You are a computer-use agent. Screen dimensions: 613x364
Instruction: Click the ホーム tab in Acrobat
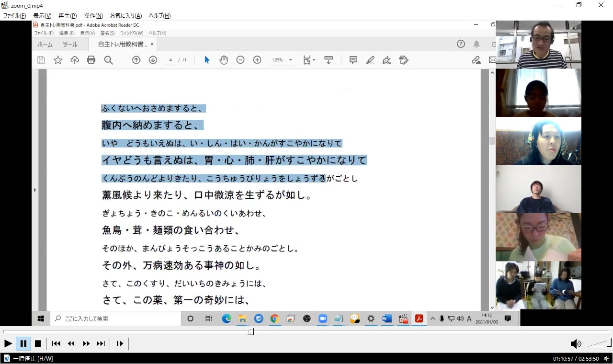coord(45,44)
